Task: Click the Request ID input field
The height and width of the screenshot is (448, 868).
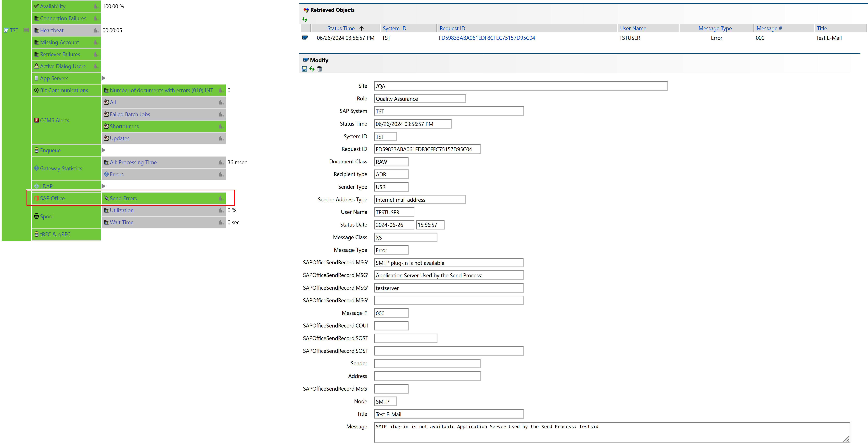Action: (427, 149)
